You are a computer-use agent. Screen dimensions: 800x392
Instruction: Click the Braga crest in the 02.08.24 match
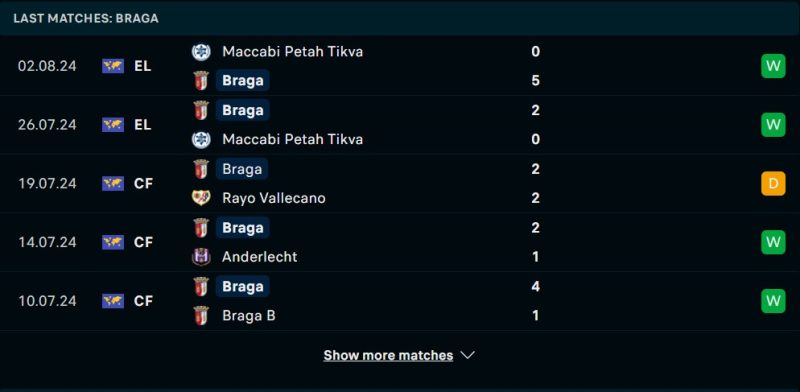pos(201,81)
